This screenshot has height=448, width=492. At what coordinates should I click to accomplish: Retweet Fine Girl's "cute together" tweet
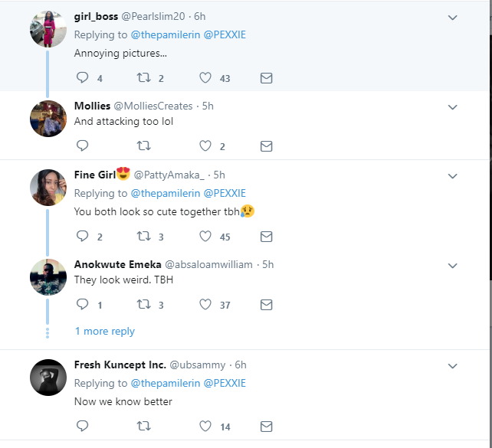point(143,237)
